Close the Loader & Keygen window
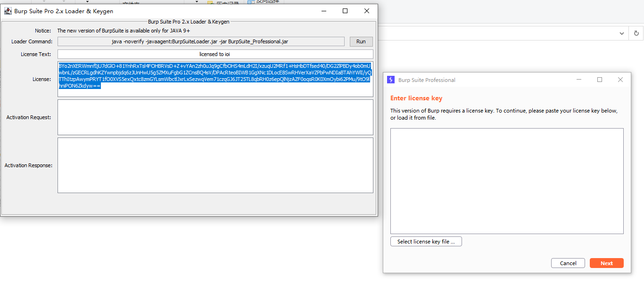The image size is (644, 292). click(x=367, y=11)
